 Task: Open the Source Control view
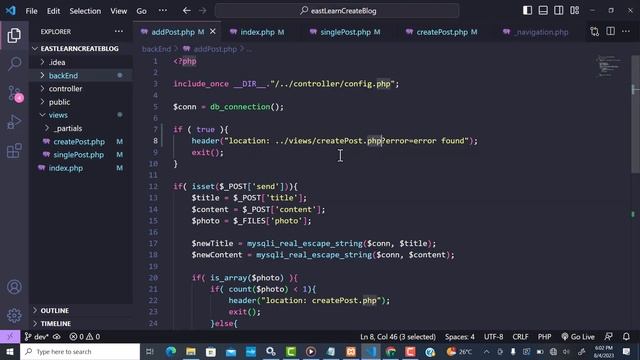[14, 93]
